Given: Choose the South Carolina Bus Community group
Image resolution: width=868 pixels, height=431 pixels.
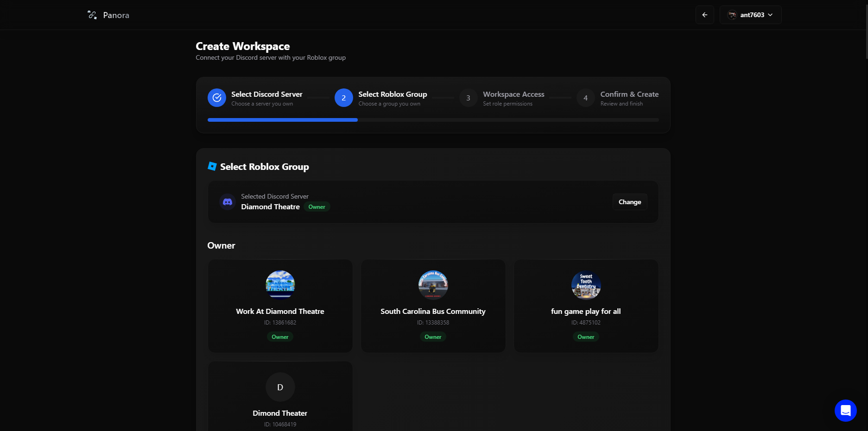Looking at the screenshot, I should pos(433,306).
